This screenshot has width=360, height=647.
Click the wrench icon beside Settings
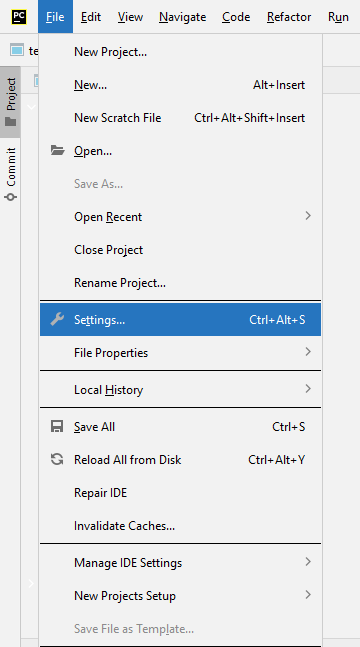[x=57, y=319]
